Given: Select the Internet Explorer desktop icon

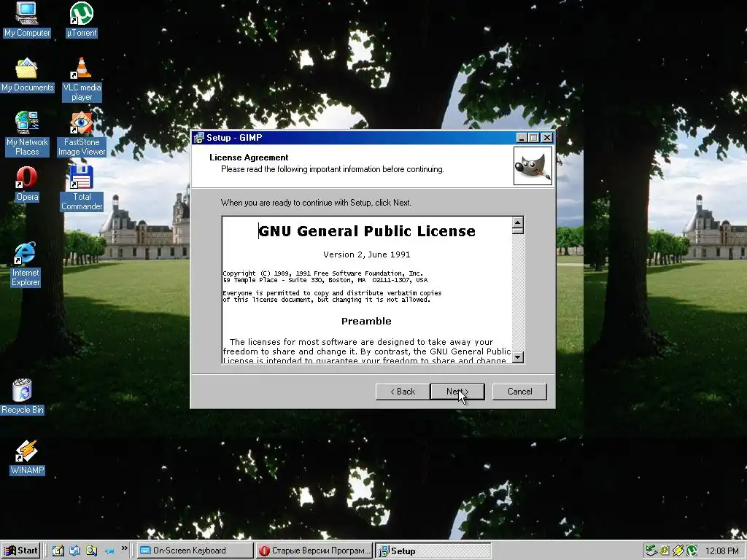Looking at the screenshot, I should point(26,265).
